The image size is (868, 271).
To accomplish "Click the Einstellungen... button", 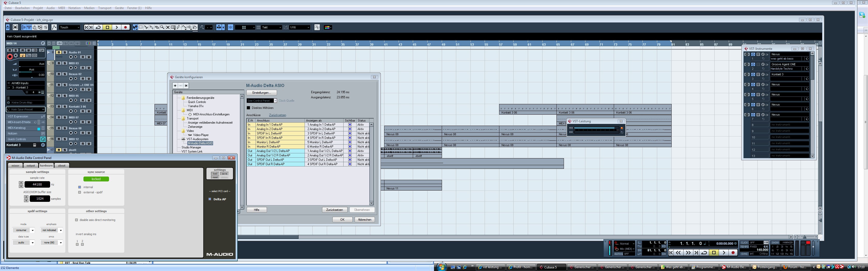I will click(x=261, y=93).
